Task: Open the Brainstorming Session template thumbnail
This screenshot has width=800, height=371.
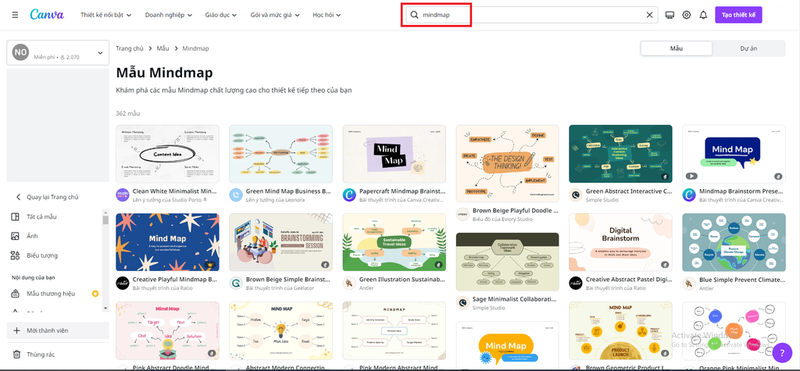Action: (281, 242)
